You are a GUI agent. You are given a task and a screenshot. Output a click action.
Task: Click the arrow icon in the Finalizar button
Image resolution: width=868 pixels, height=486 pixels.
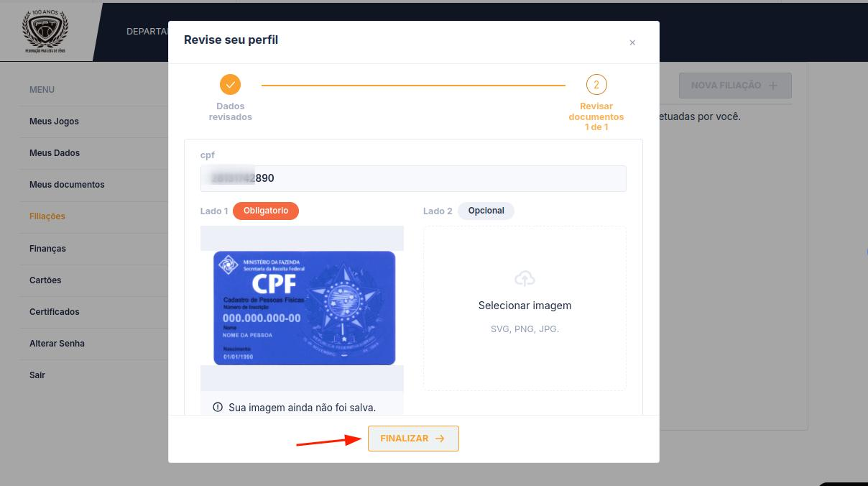[x=440, y=439]
